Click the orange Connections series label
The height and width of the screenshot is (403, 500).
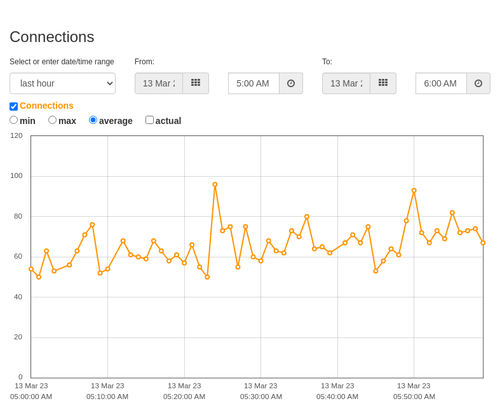point(46,106)
